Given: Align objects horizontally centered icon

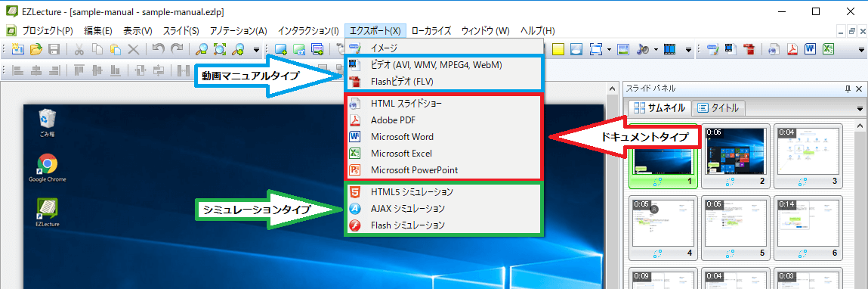Looking at the screenshot, I should (36, 70).
